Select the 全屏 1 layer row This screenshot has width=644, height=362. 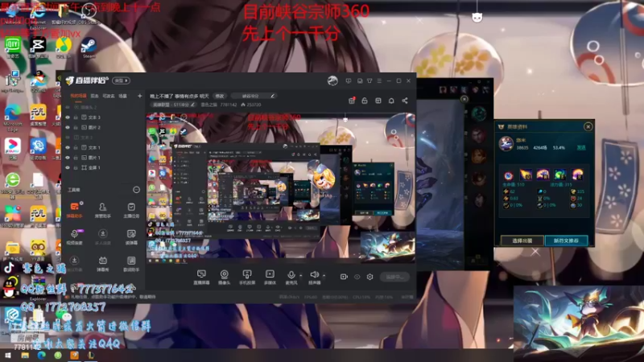pyautogui.click(x=104, y=167)
